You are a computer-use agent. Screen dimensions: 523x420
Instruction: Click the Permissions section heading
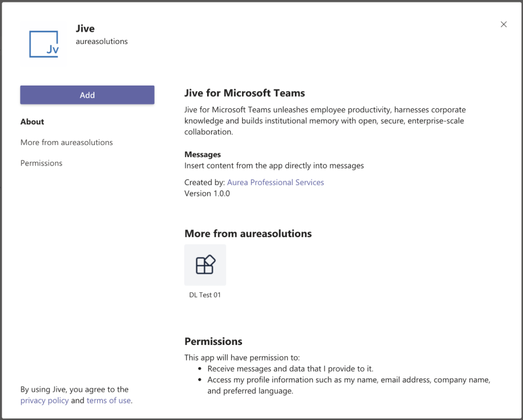213,341
